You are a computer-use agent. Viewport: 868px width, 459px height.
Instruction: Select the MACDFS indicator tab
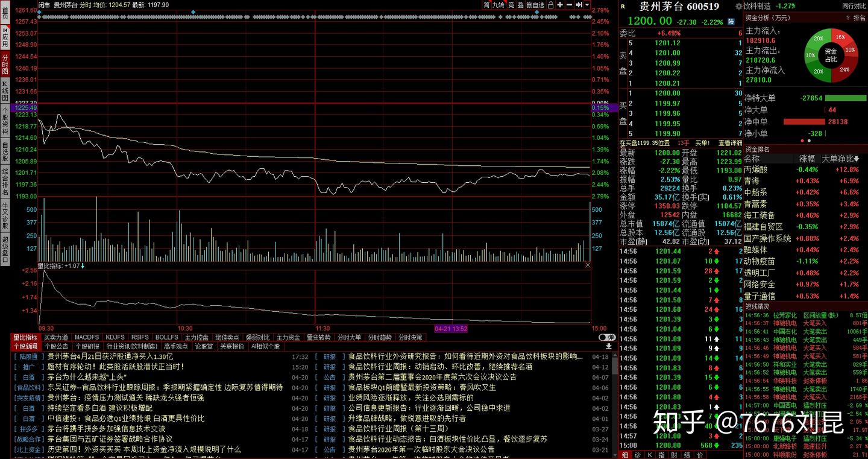[x=87, y=337]
